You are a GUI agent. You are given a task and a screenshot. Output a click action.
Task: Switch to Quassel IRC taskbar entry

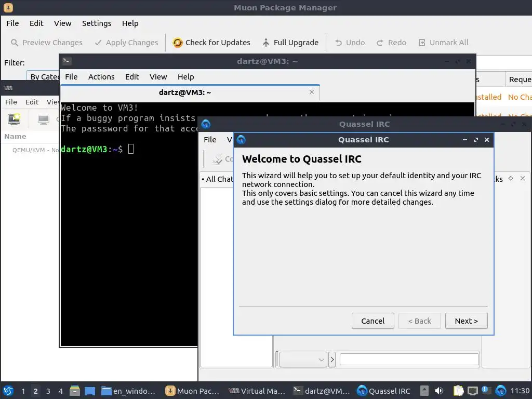tap(384, 391)
